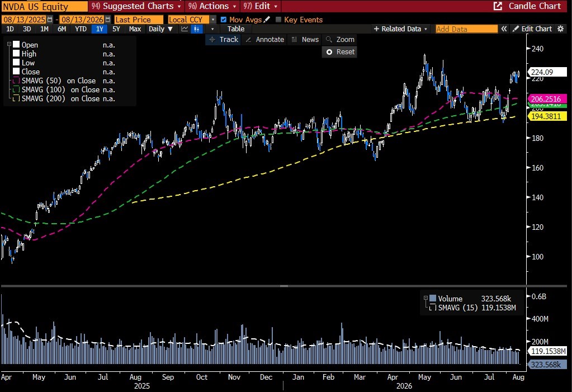Open the start date calendar picker

50,20
